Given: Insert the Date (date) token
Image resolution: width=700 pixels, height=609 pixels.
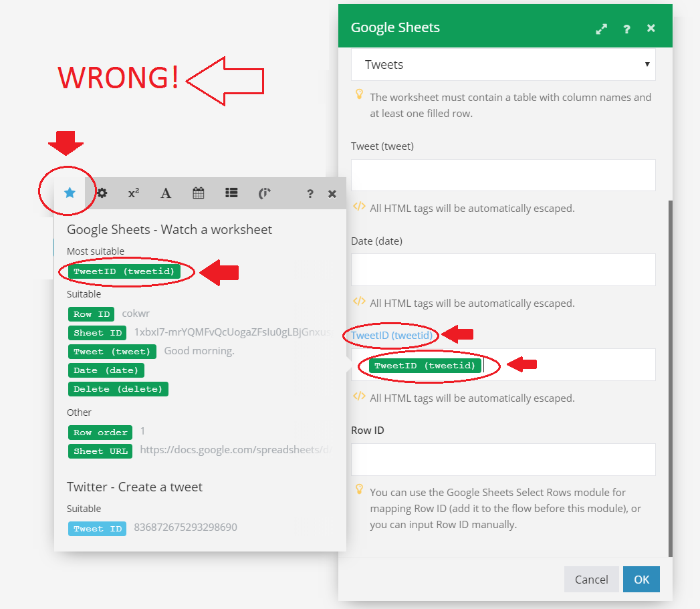Looking at the screenshot, I should pos(106,370).
